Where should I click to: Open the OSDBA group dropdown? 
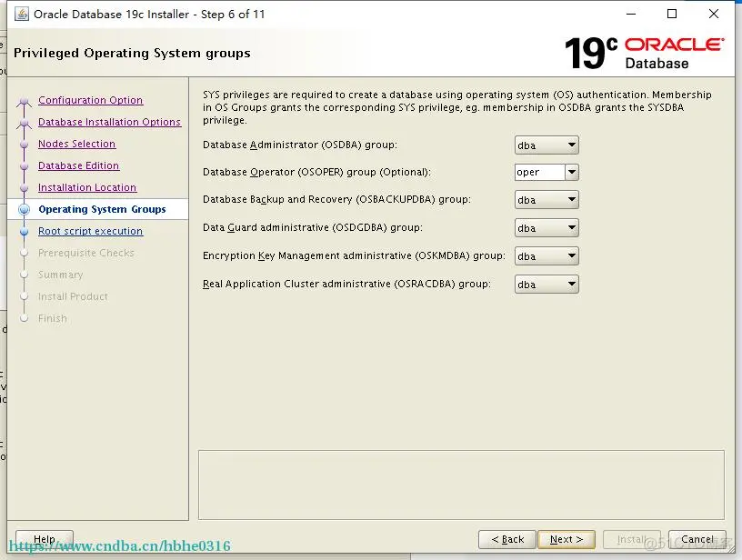[x=546, y=145]
